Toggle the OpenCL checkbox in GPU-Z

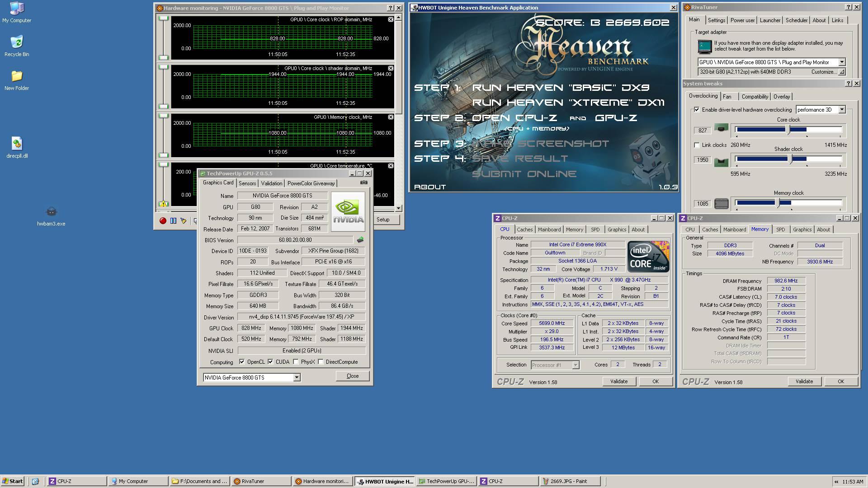point(242,361)
